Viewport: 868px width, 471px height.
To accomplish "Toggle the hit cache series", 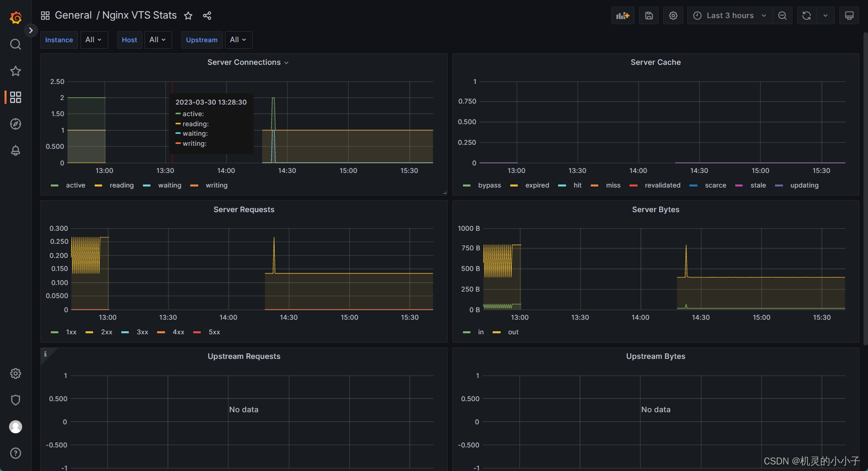I will 578,185.
